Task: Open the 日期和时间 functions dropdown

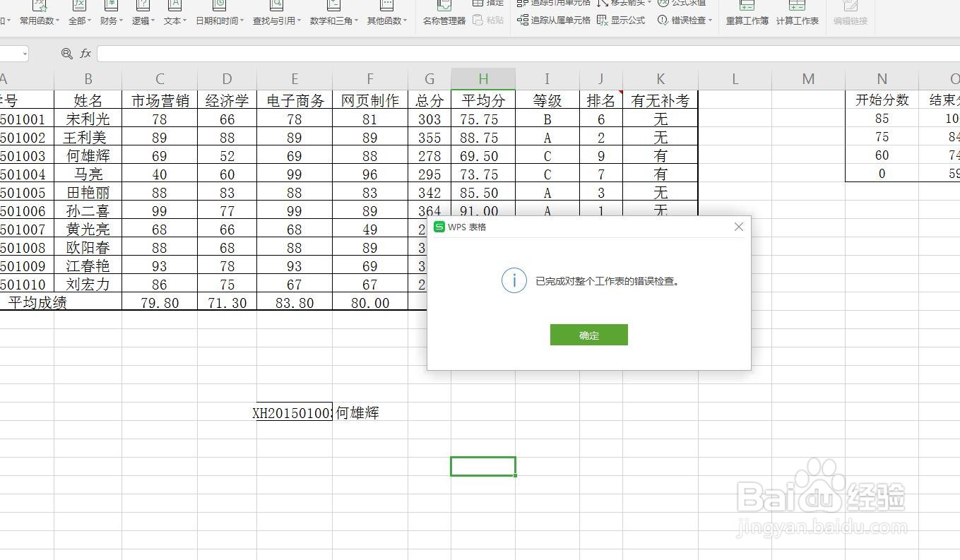Action: tap(220, 13)
